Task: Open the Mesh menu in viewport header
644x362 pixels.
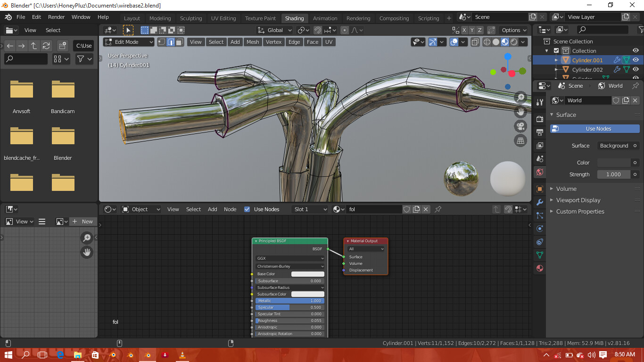Action: pos(253,42)
